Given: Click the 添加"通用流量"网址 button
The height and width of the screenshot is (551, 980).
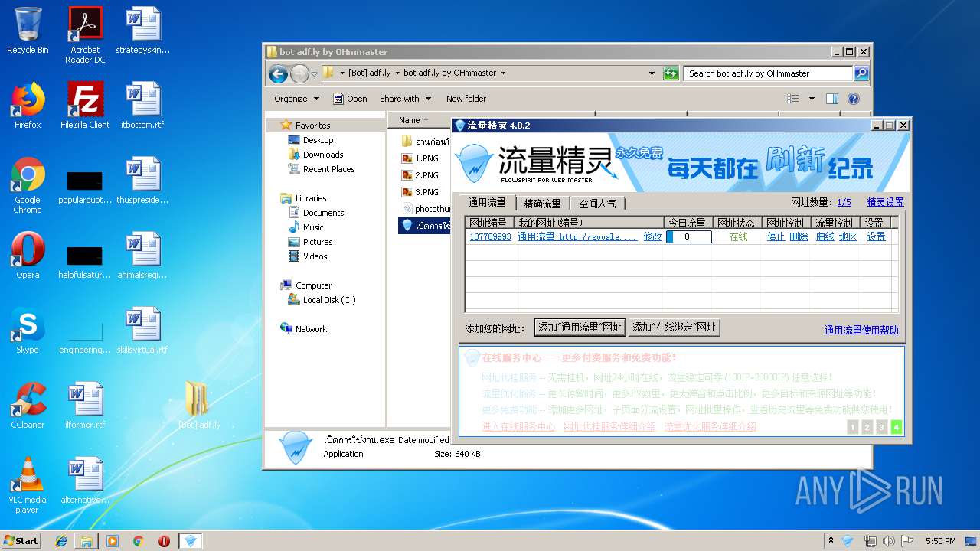Looking at the screenshot, I should click(x=580, y=328).
